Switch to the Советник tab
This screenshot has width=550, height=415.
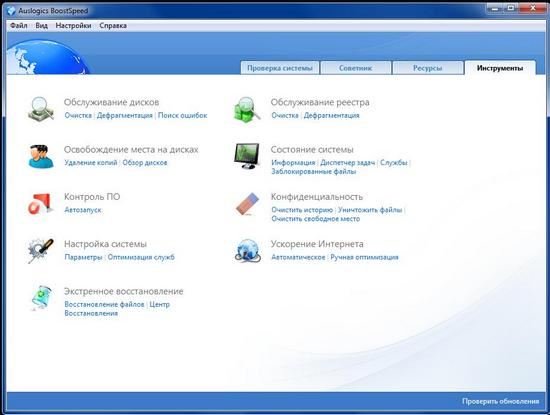click(x=355, y=68)
